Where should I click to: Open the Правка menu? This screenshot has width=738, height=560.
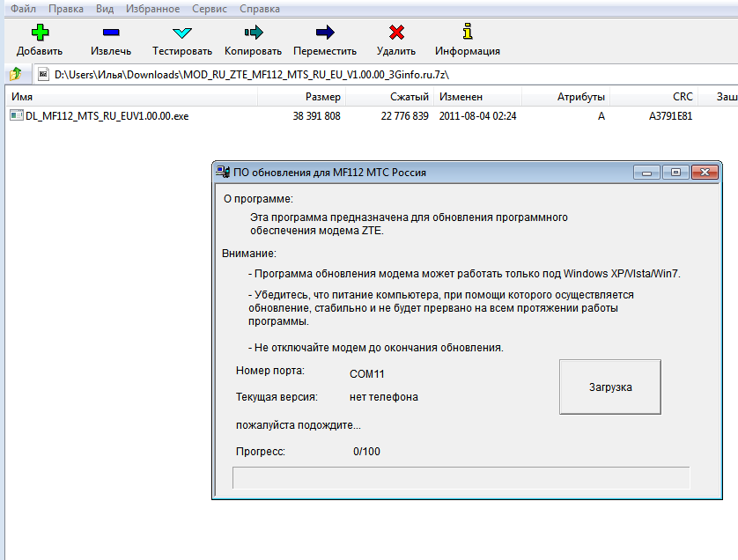(x=66, y=9)
